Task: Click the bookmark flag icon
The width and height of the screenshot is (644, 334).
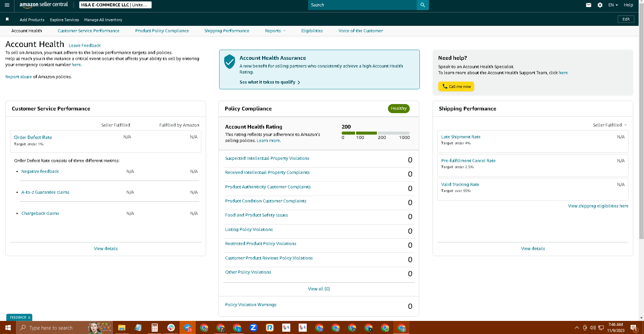Action: [7, 19]
